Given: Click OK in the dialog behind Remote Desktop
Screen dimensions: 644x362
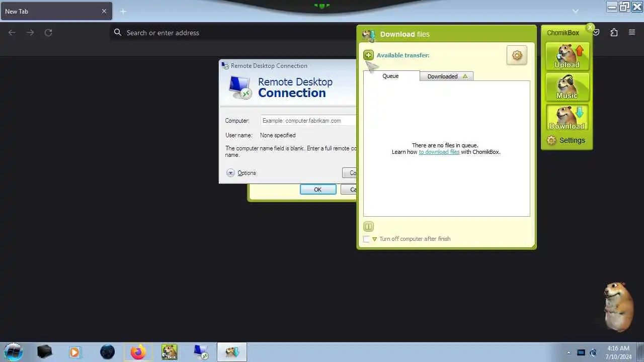Looking at the screenshot, I should [318, 190].
